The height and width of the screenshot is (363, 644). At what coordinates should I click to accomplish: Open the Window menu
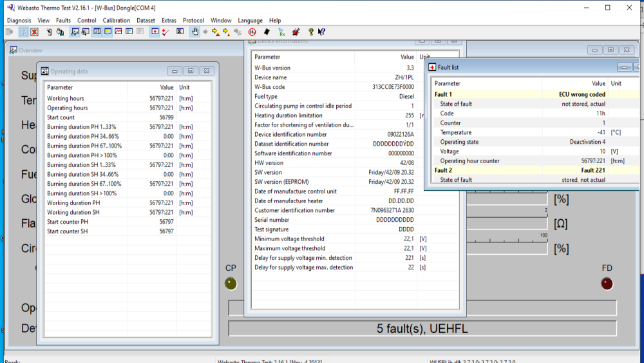coord(221,20)
